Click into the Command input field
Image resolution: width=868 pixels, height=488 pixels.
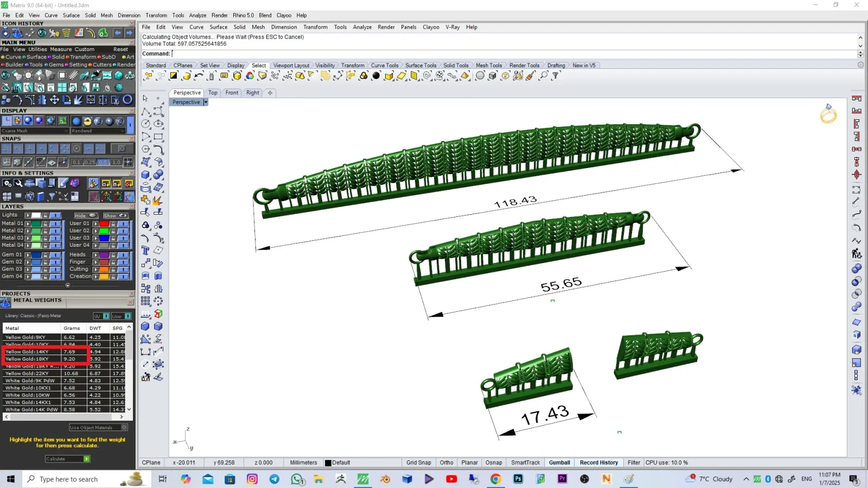(514, 54)
